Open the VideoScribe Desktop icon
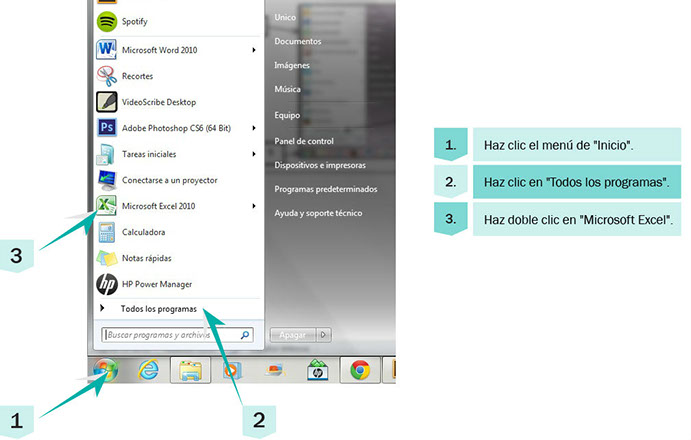The image size is (691, 440). tap(107, 102)
